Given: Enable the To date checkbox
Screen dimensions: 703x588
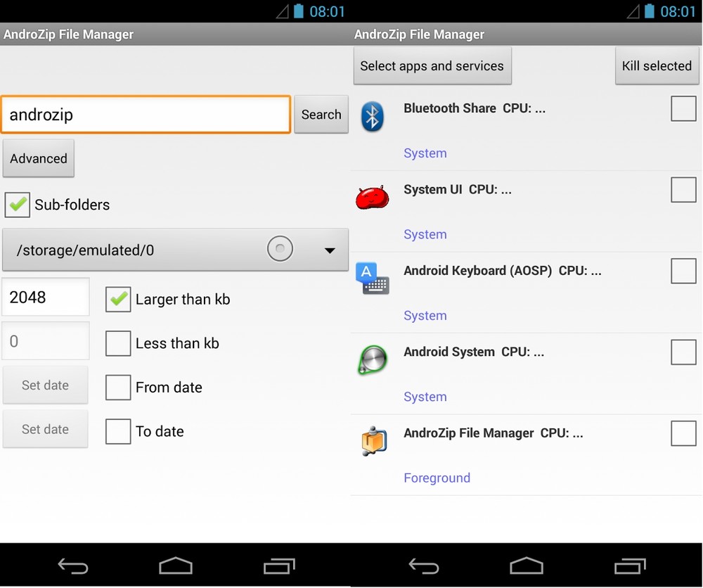Looking at the screenshot, I should coord(118,431).
